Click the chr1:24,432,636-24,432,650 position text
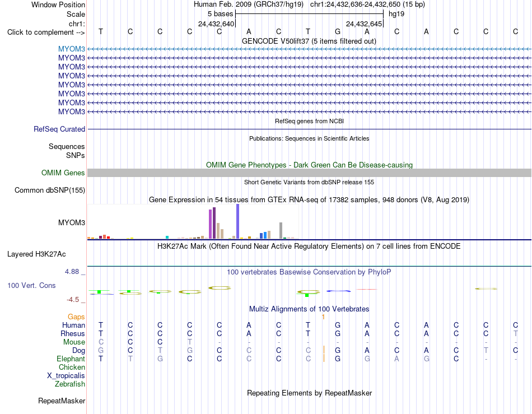This screenshot has width=532, height=414. [x=367, y=4]
